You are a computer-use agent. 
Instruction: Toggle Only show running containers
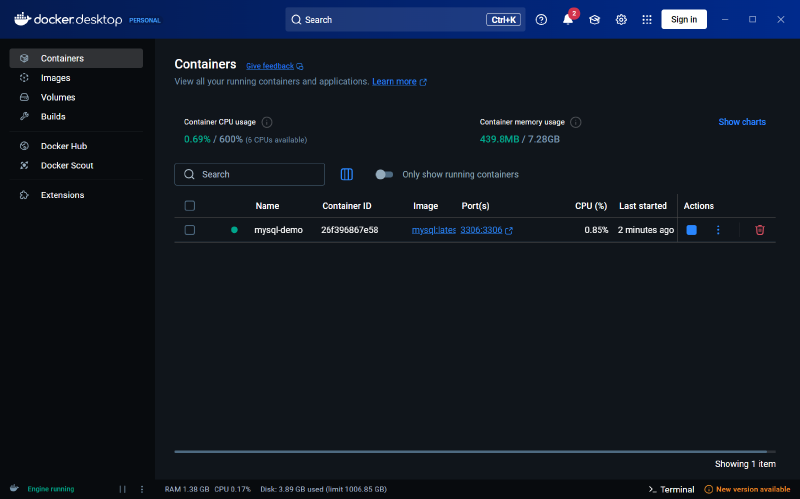pyautogui.click(x=384, y=174)
